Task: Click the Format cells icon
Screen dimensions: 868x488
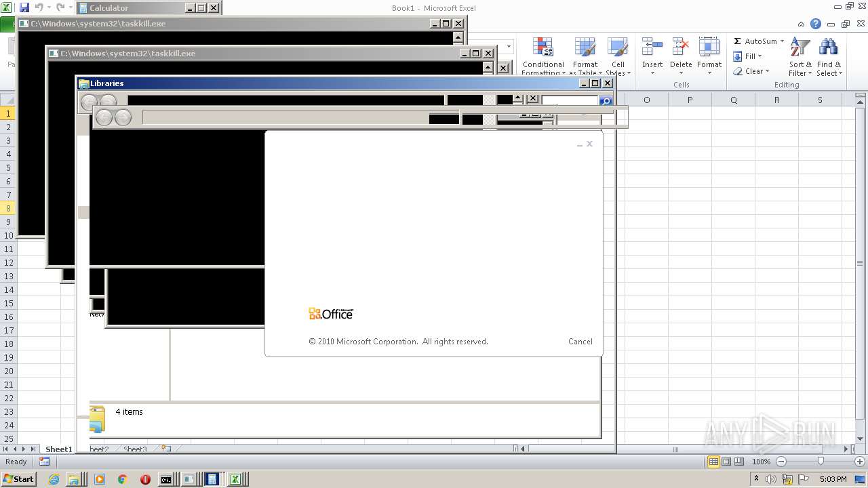Action: 709,47
